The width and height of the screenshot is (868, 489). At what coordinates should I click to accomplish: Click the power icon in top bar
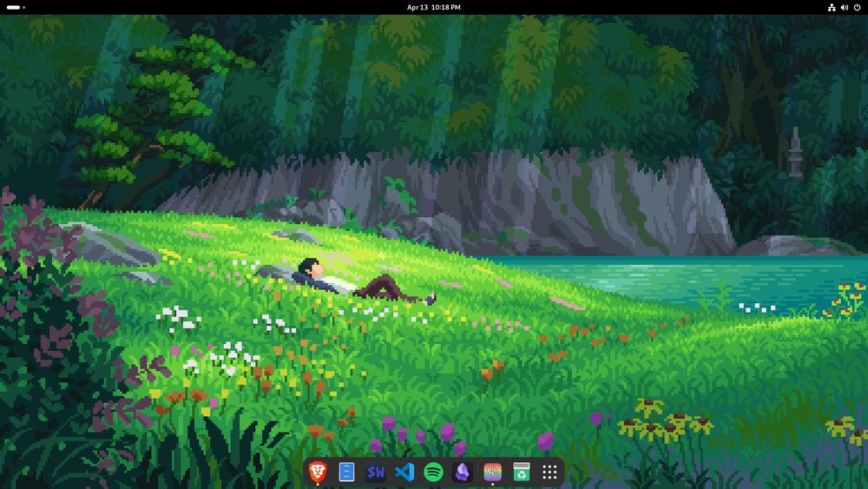(857, 7)
